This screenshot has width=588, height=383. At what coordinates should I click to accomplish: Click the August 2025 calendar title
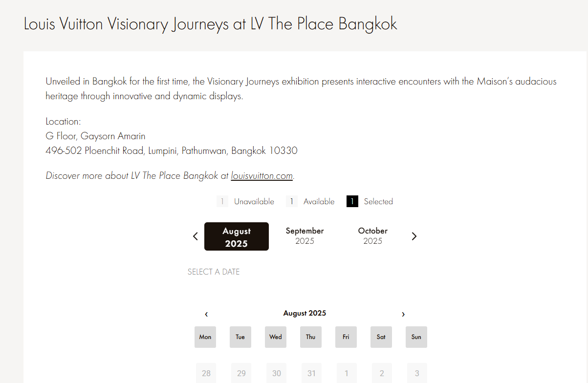[x=305, y=313]
